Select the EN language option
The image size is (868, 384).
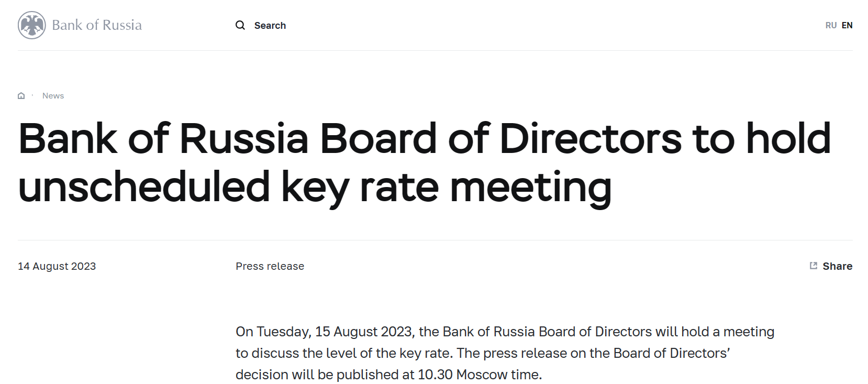click(847, 25)
